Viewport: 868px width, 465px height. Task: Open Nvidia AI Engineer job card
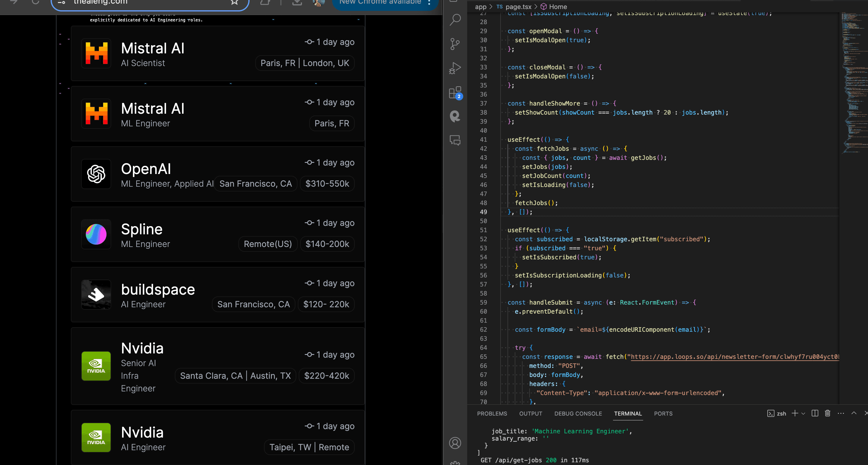tap(218, 437)
